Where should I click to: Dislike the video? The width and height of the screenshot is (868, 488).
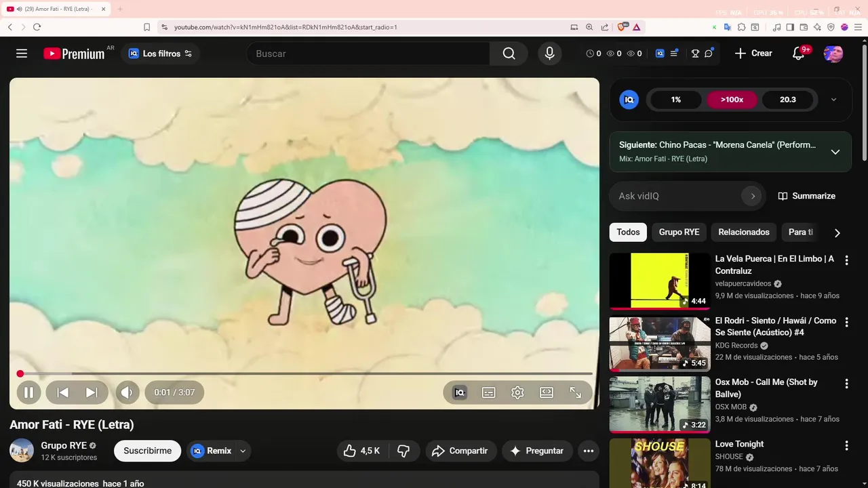(403, 451)
